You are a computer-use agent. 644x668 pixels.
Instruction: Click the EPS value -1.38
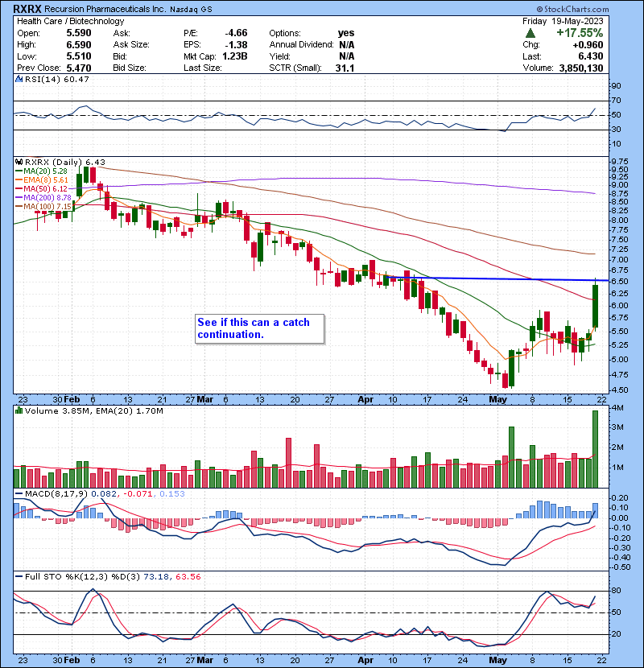click(236, 45)
